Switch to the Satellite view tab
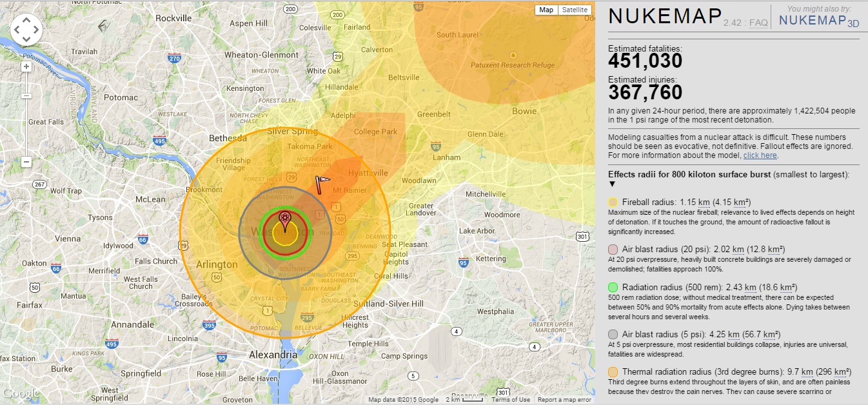868x405 pixels. pos(575,10)
